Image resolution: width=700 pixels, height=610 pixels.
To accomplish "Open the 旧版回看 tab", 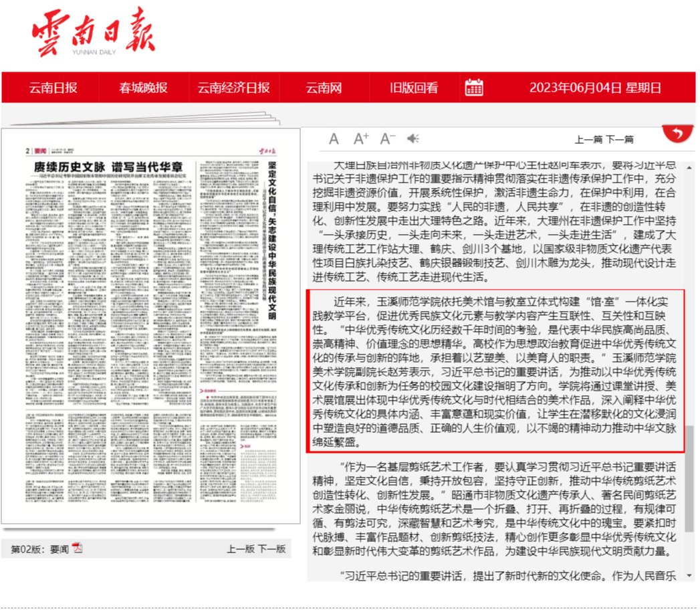I will (414, 88).
